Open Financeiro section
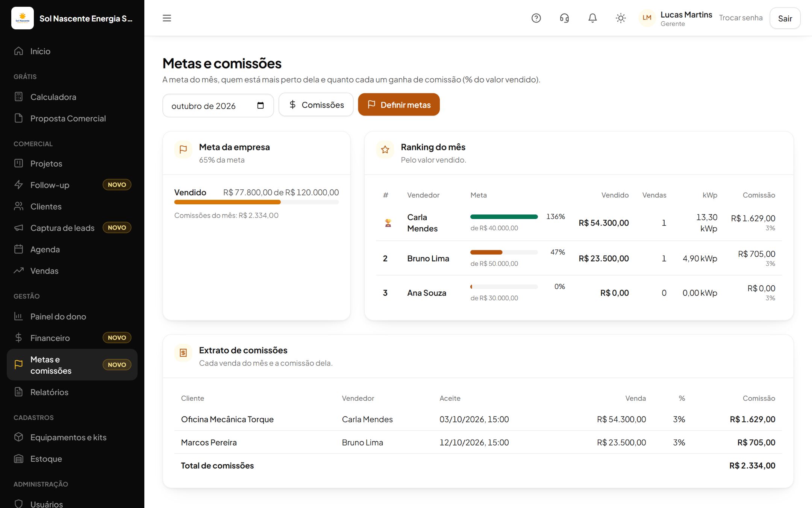 coord(72,338)
